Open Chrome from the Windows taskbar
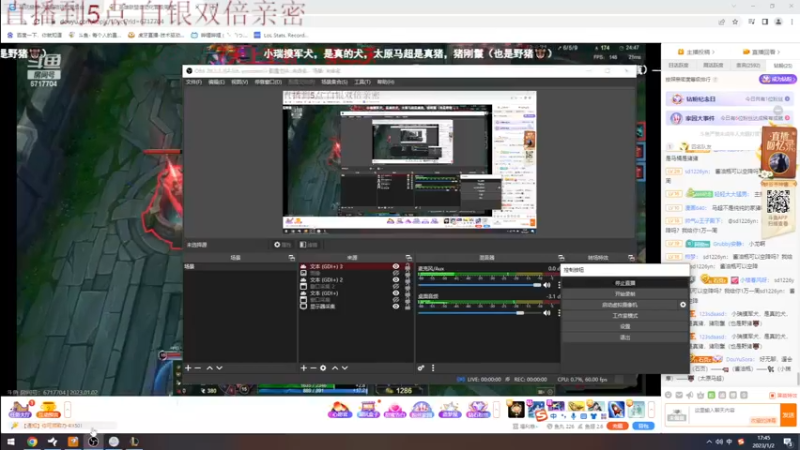 click(x=32, y=442)
